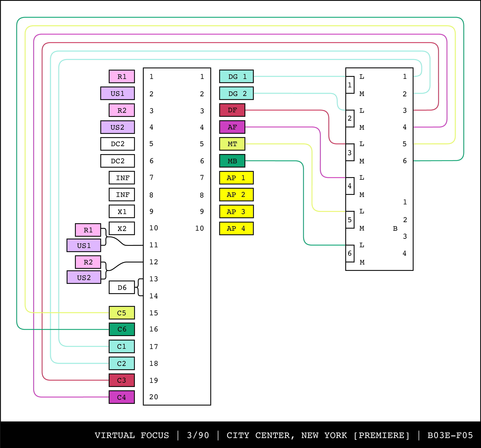Click the red DF box
This screenshot has width=481, height=448.
(232, 110)
